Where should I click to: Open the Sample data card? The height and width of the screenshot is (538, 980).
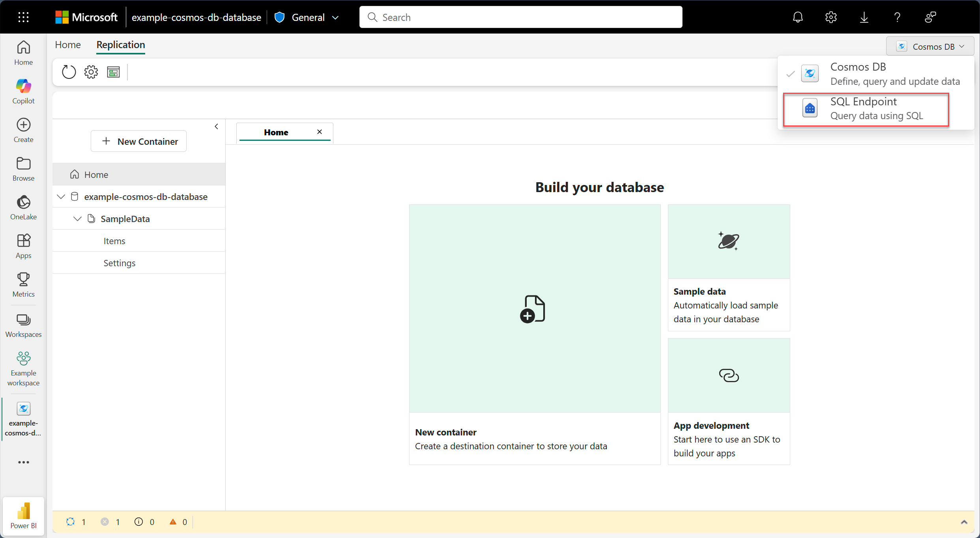point(729,267)
